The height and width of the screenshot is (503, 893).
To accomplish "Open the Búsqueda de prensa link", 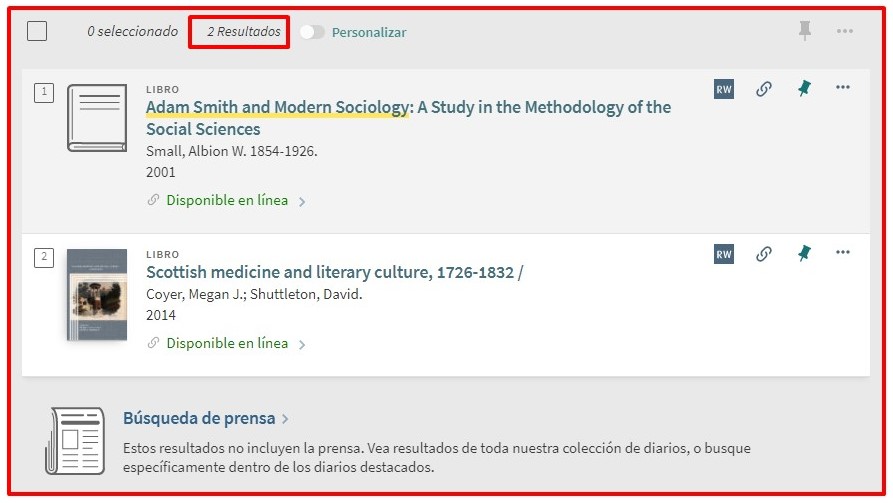I will 199,418.
